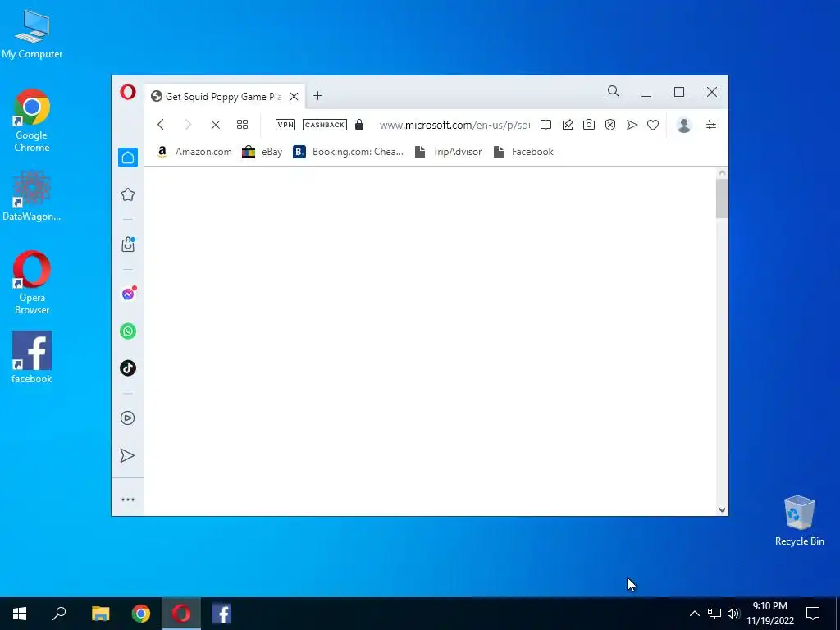This screenshot has width=840, height=630.
Task: Select the My Computer desktop icon
Action: (32, 34)
